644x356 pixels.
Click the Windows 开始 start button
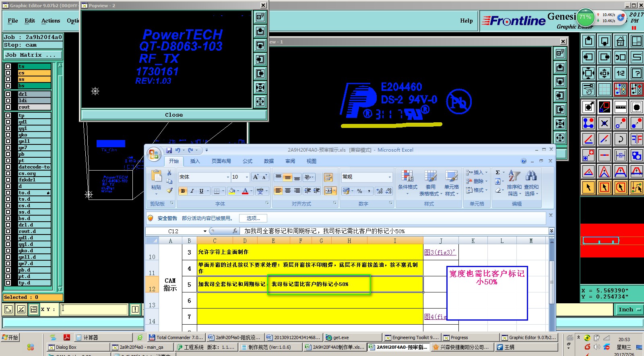coord(10,337)
